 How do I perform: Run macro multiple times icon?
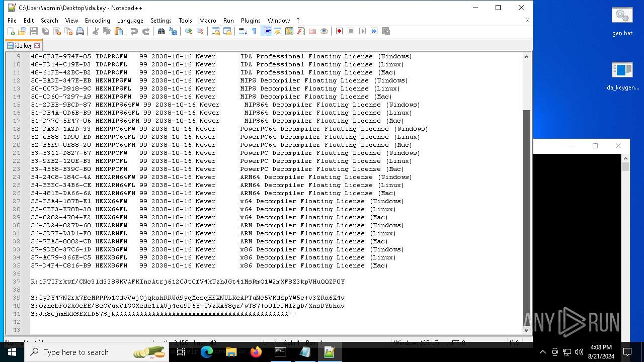click(x=374, y=31)
